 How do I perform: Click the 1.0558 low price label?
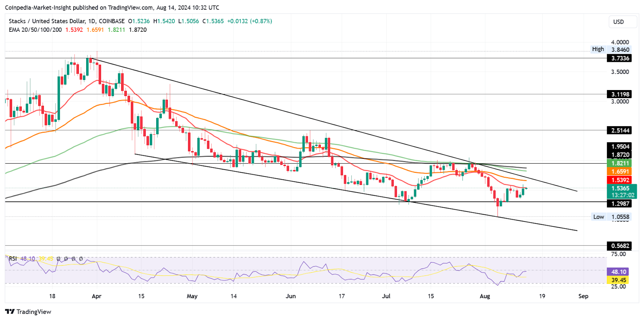[620, 217]
